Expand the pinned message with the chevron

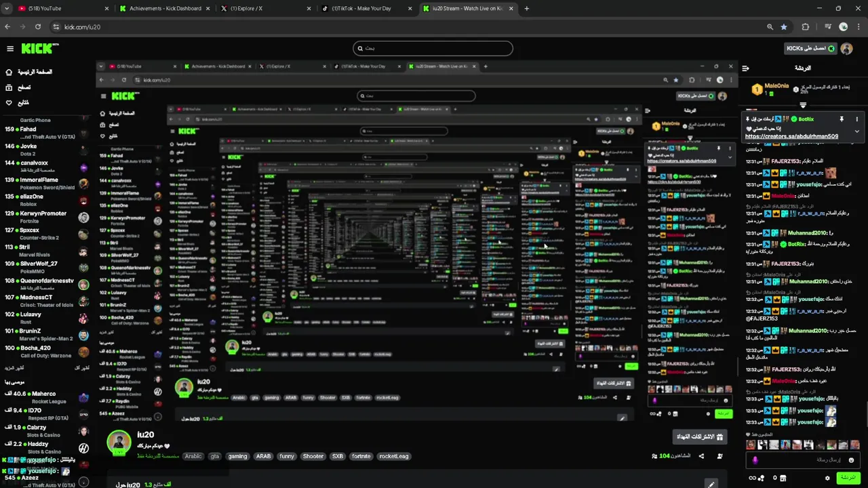click(856, 131)
